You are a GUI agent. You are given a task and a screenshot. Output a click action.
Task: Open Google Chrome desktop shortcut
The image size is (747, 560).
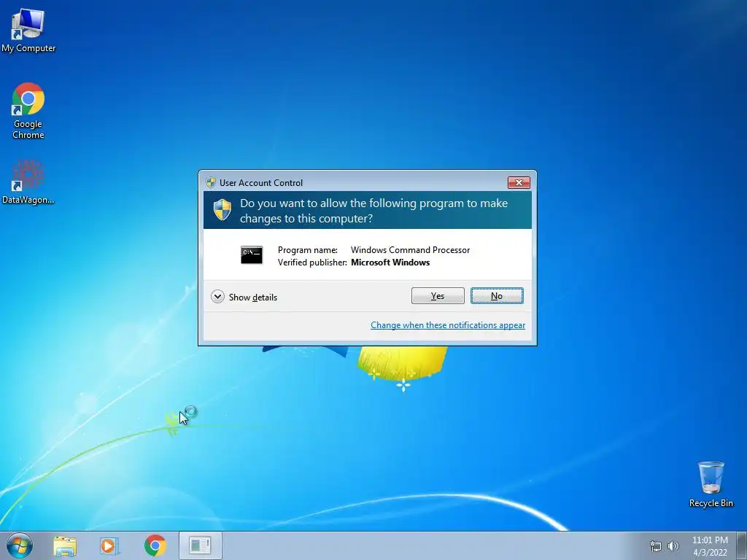point(28,111)
